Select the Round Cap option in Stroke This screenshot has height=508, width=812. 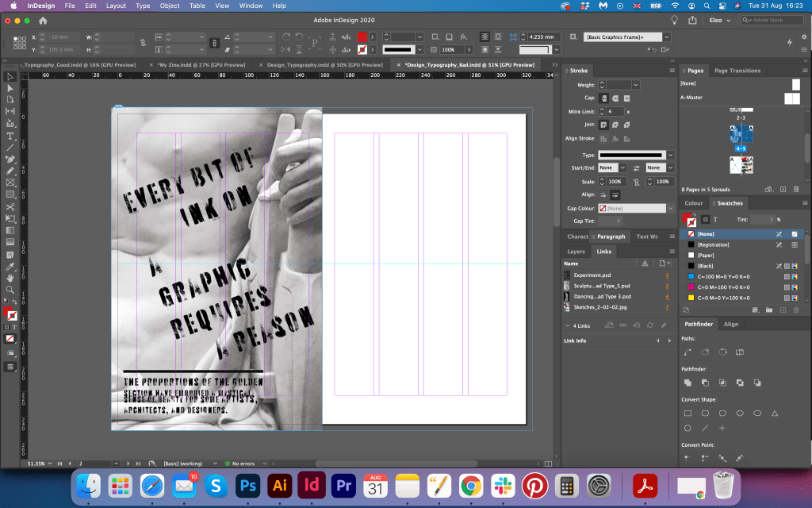pos(615,98)
